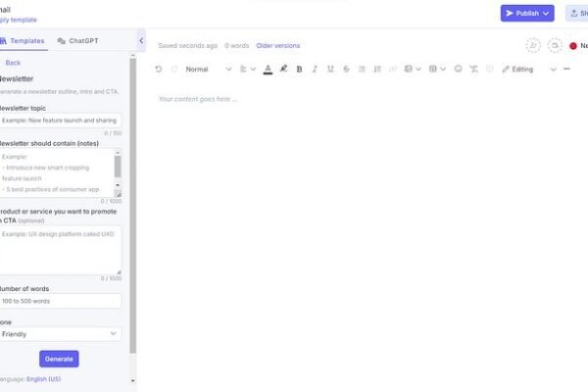This screenshot has height=392, width=588.
Task: Click the Generate button
Action: click(x=59, y=359)
